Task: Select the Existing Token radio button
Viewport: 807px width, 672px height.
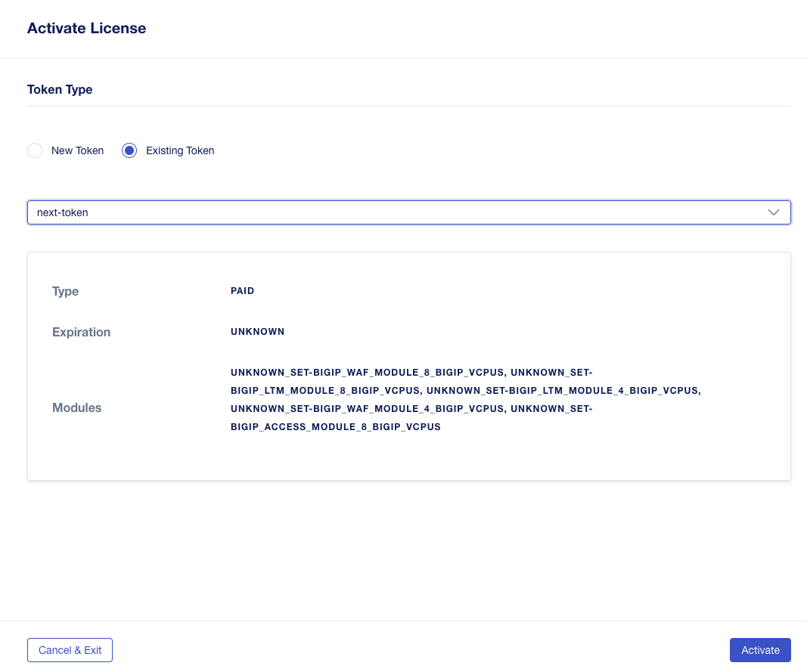Action: 129,150
